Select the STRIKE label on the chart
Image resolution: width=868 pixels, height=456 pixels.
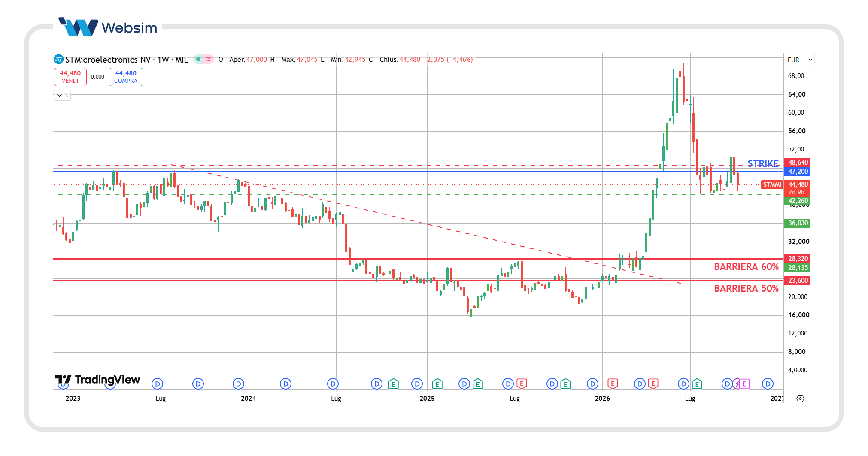[763, 163]
